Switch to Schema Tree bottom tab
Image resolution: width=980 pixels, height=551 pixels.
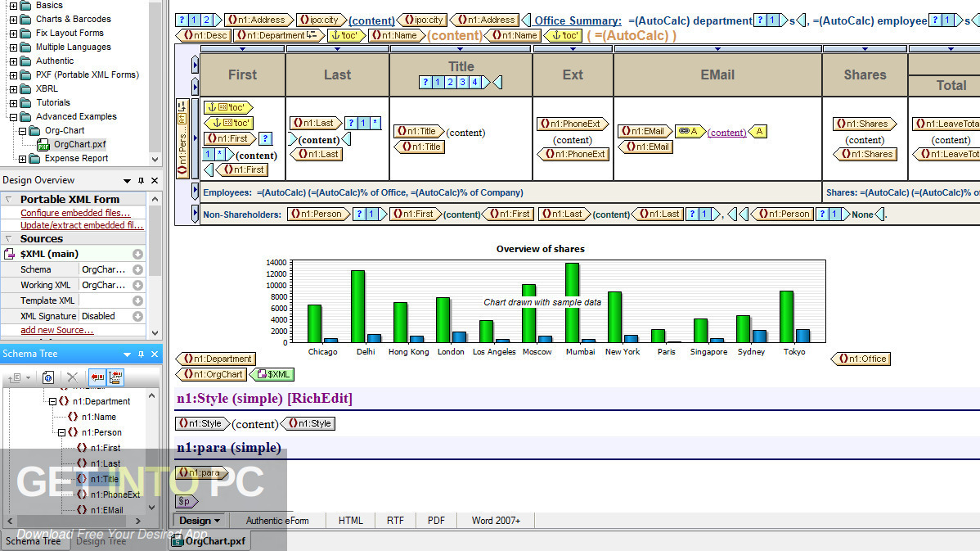click(33, 541)
